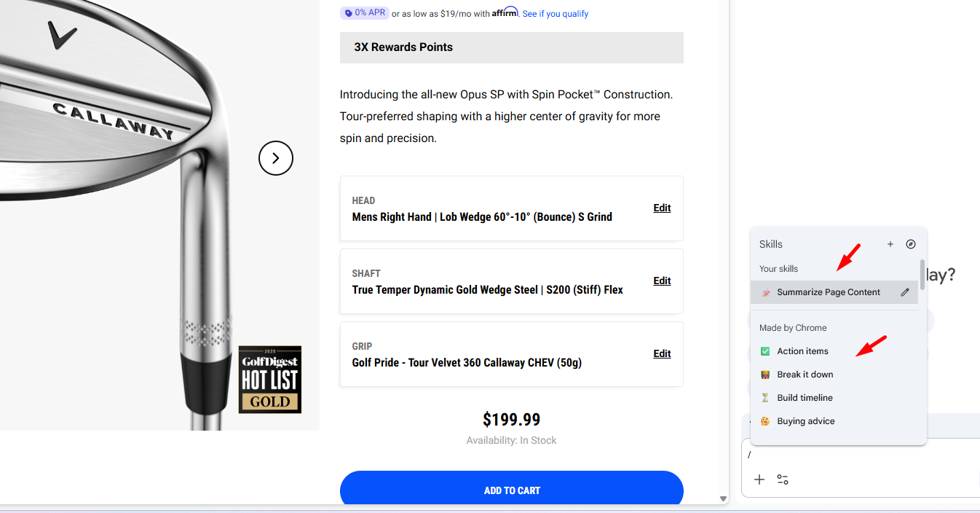The image size is (980, 513).
Task: Click the plus attach icon below prompt
Action: point(759,479)
